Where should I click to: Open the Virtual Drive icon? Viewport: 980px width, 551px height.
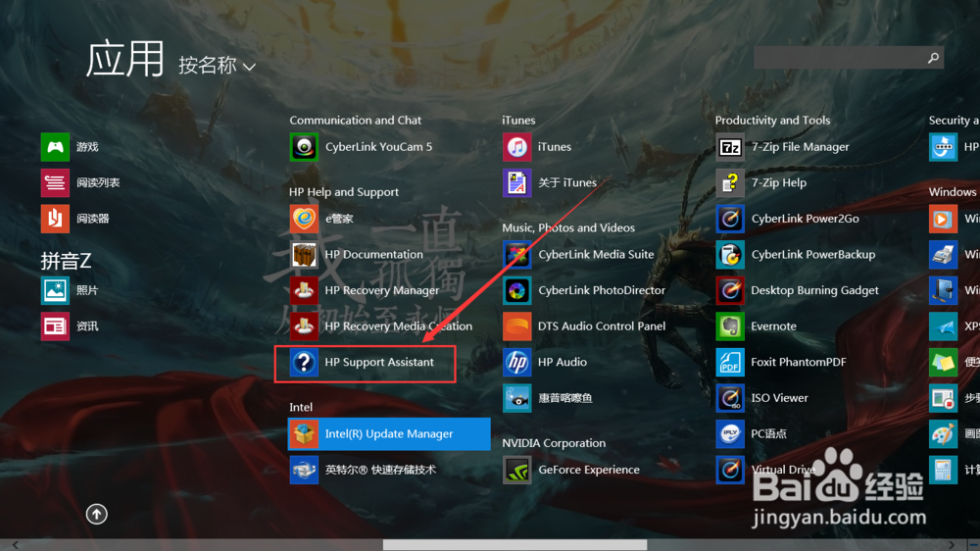click(730, 470)
